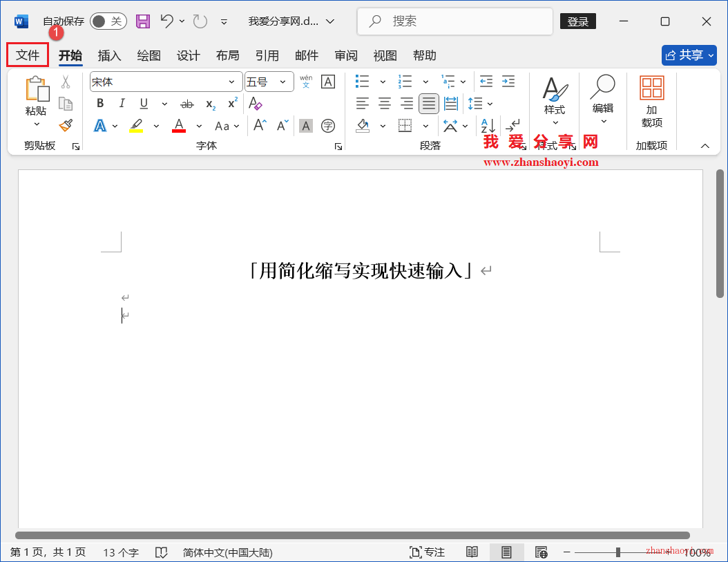Toggle Italic formatting

pos(122,103)
